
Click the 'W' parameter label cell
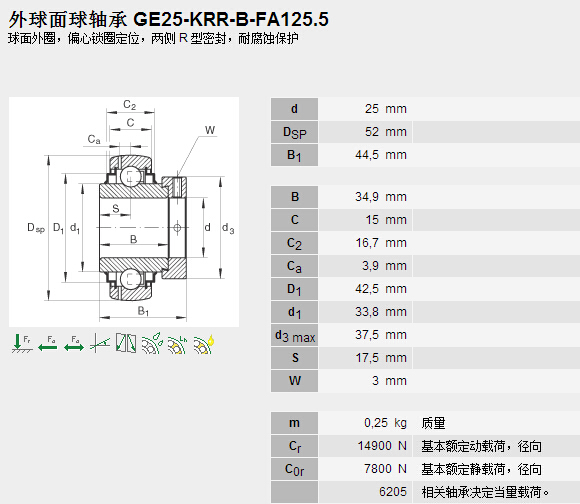pos(294,381)
